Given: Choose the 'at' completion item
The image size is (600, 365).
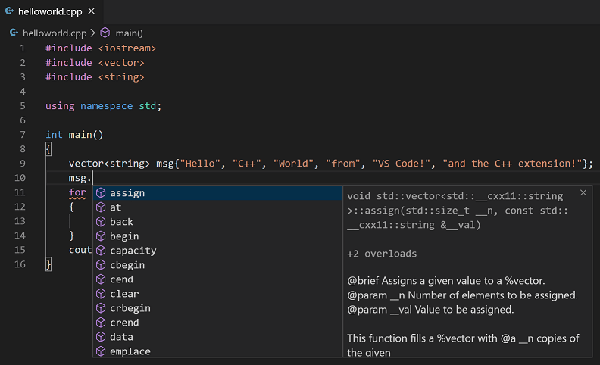Looking at the screenshot, I should tap(217, 208).
